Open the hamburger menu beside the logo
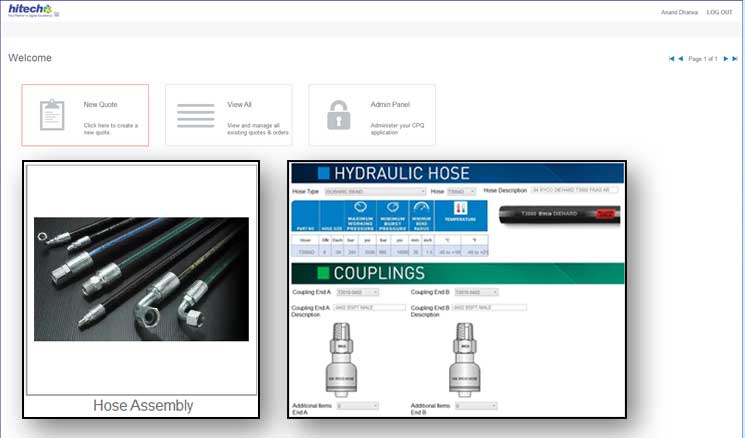The image size is (745, 438). tap(56, 15)
